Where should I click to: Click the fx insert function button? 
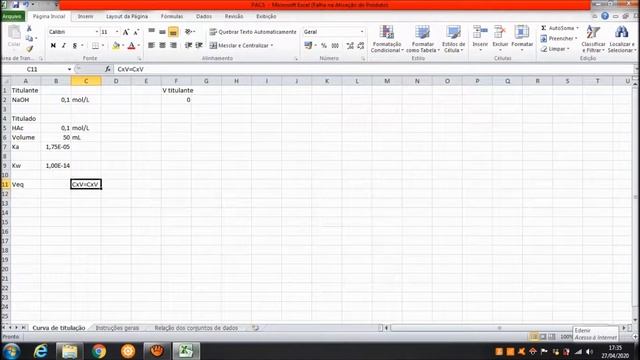(107, 69)
